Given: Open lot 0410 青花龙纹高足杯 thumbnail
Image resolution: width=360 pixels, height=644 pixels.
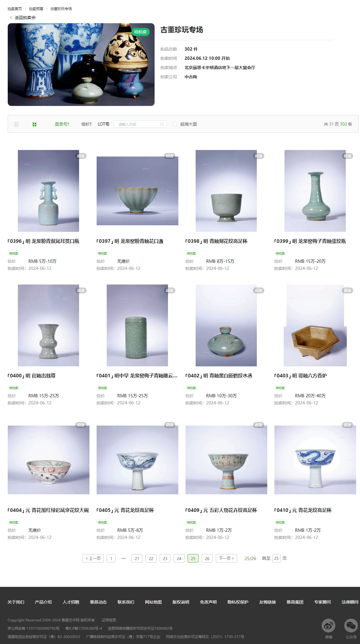Looking at the screenshot, I should point(315,460).
